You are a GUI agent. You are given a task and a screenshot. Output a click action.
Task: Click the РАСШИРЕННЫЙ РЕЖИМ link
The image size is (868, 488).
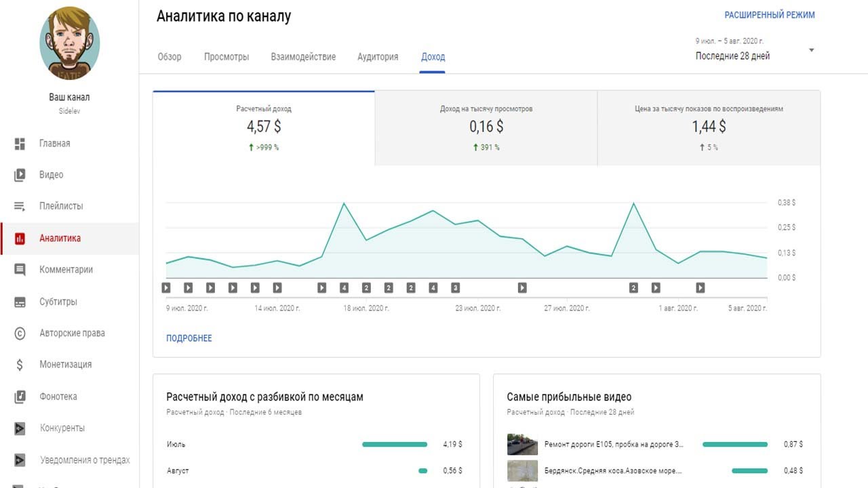pos(770,15)
